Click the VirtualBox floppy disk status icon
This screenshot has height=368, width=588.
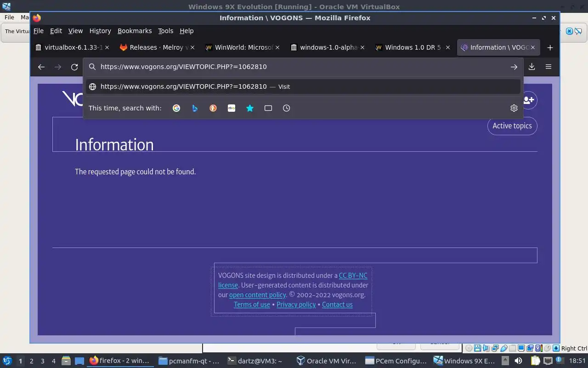pyautogui.click(x=478, y=348)
